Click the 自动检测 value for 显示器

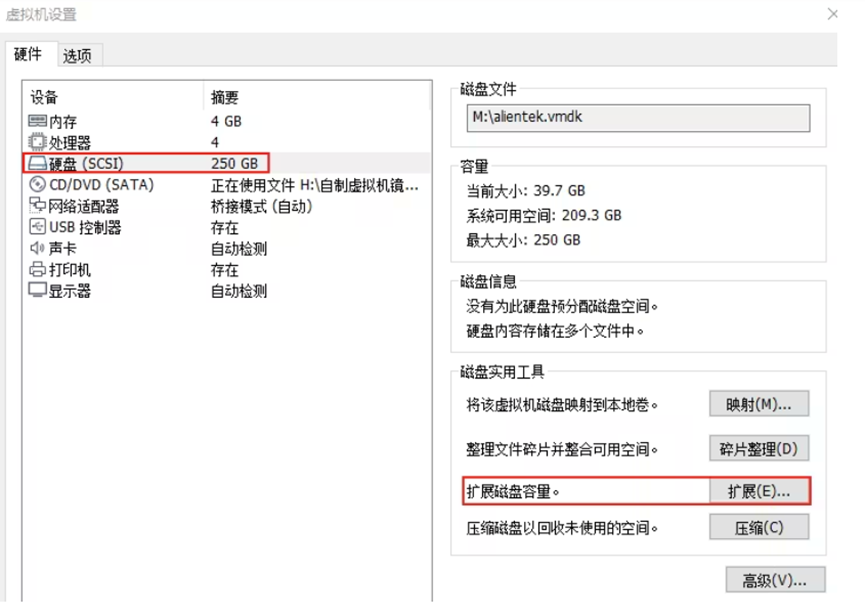tap(239, 291)
